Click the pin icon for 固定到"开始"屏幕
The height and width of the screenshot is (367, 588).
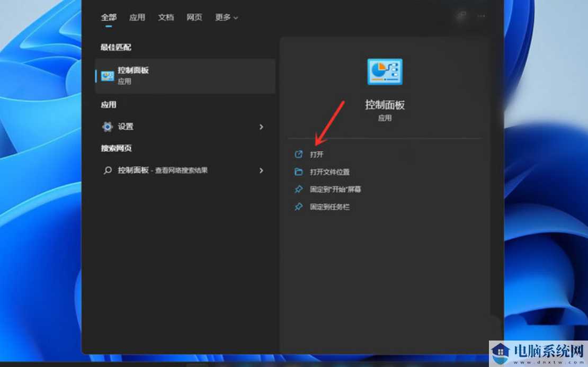(x=299, y=189)
